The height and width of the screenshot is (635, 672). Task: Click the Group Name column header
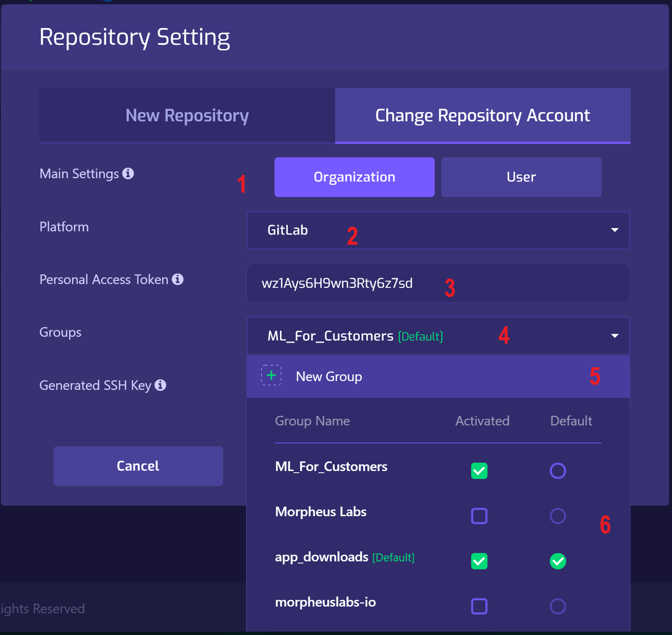click(x=312, y=421)
